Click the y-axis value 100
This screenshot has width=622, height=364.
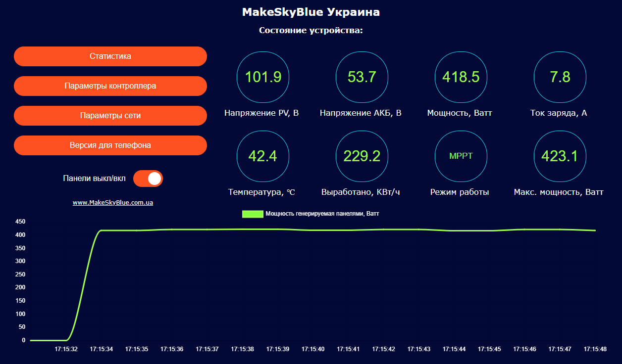pyautogui.click(x=20, y=314)
